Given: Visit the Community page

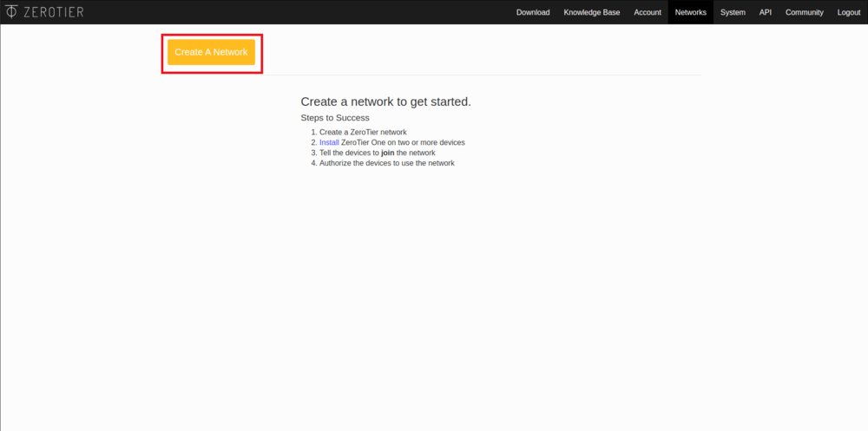Looking at the screenshot, I should tap(804, 12).
